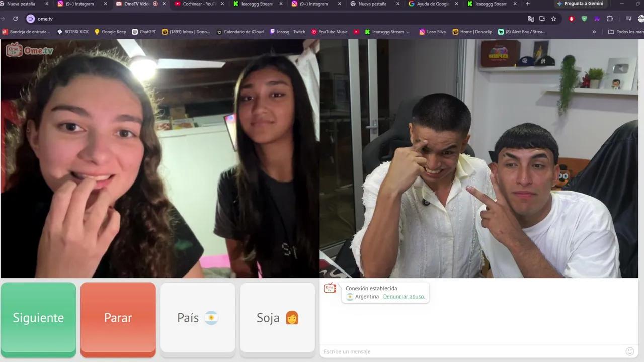Click the Conexión establecida message

point(371,288)
